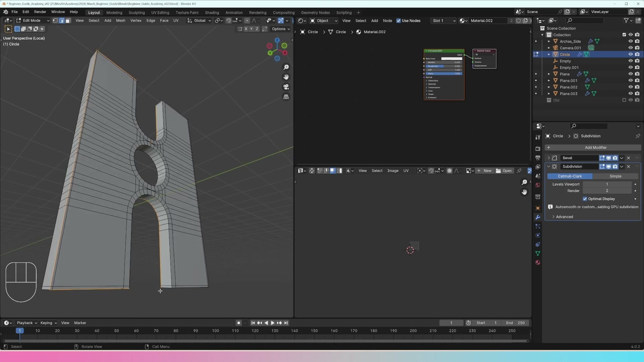Select the tweak select tool icon
This screenshot has height=362, width=644.
pos(8,29)
